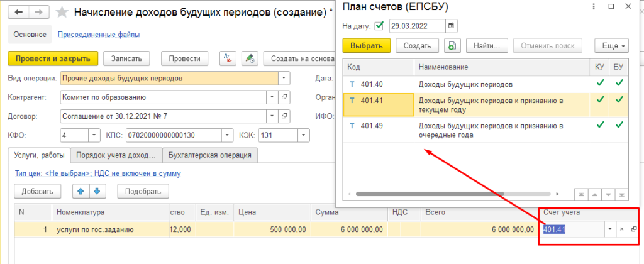Viewport: 644px width, 264px height.
Task: Open the Порядок учета доход... tab
Action: pos(115,155)
